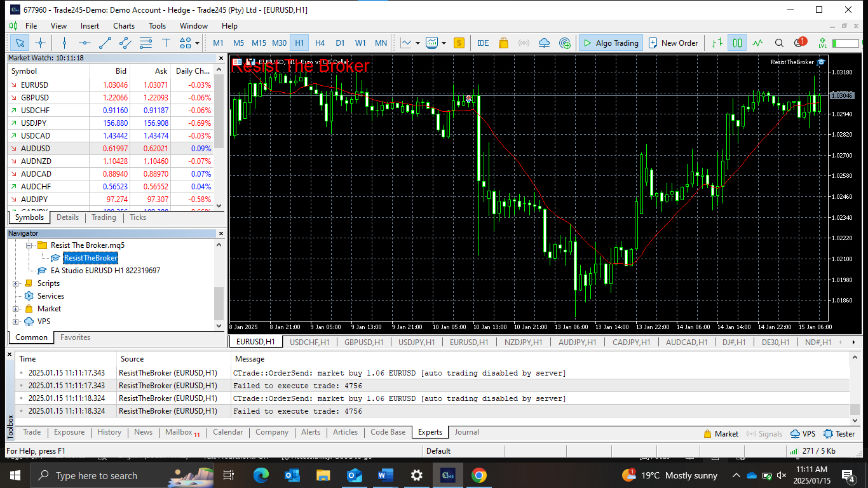Open the USDCHF,H1 chart tab

tap(309, 342)
